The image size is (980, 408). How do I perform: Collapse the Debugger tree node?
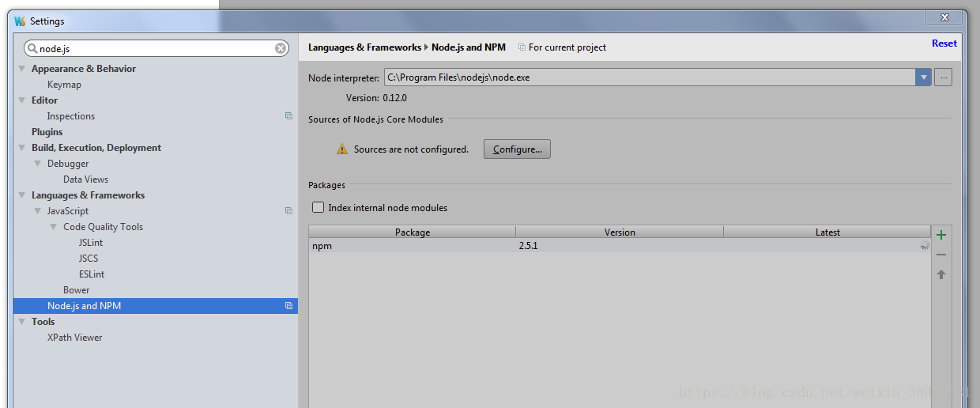coord(38,164)
